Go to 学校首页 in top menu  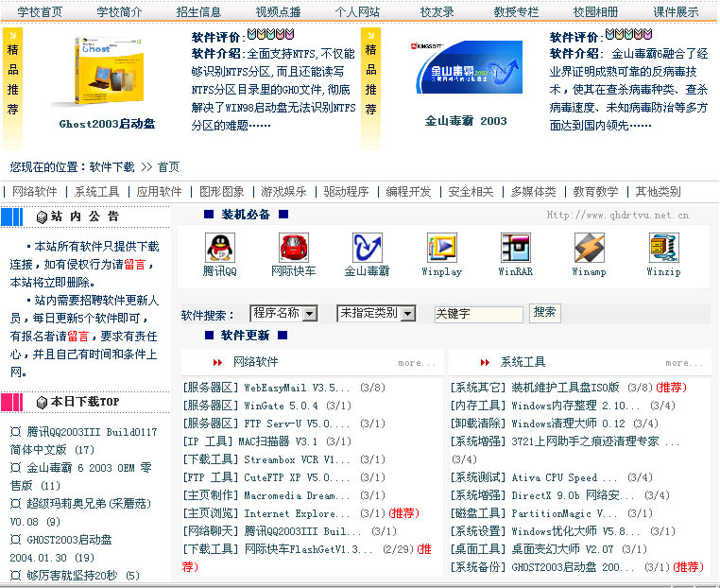(x=40, y=12)
